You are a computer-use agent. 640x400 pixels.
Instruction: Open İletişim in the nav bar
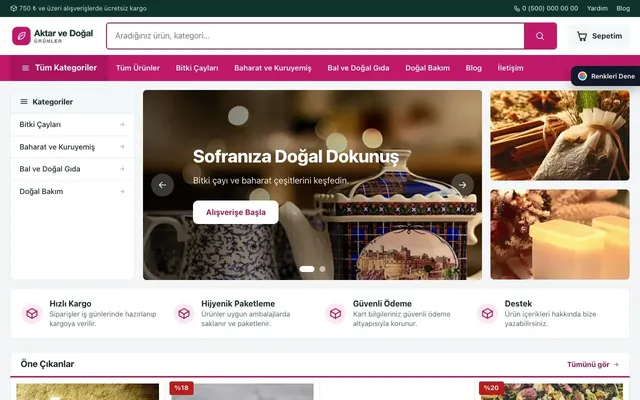510,68
